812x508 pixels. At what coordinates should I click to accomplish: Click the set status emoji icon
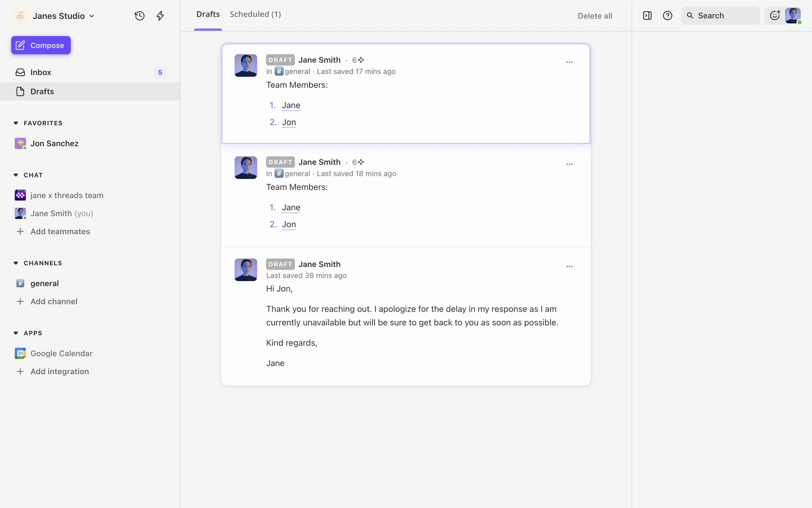tap(774, 16)
